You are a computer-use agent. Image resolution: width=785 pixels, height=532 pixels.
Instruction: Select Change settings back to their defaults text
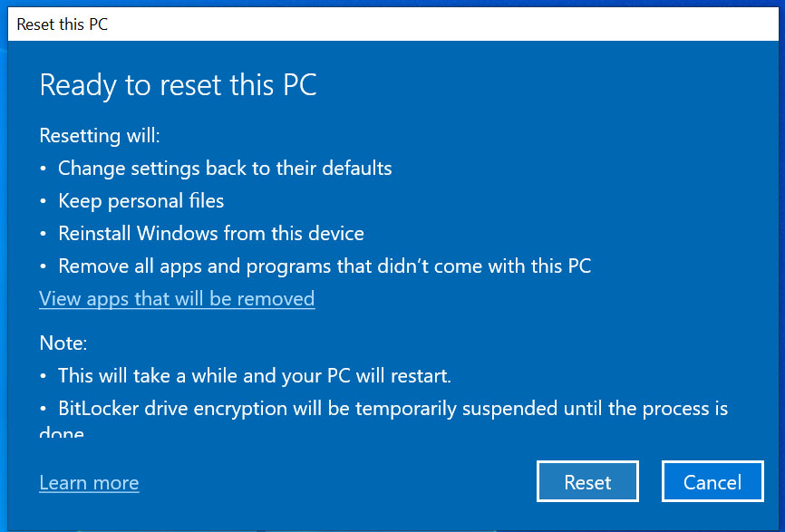click(225, 169)
